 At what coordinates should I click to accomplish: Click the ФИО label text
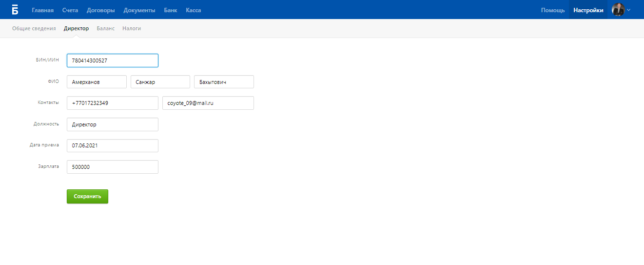pos(54,82)
